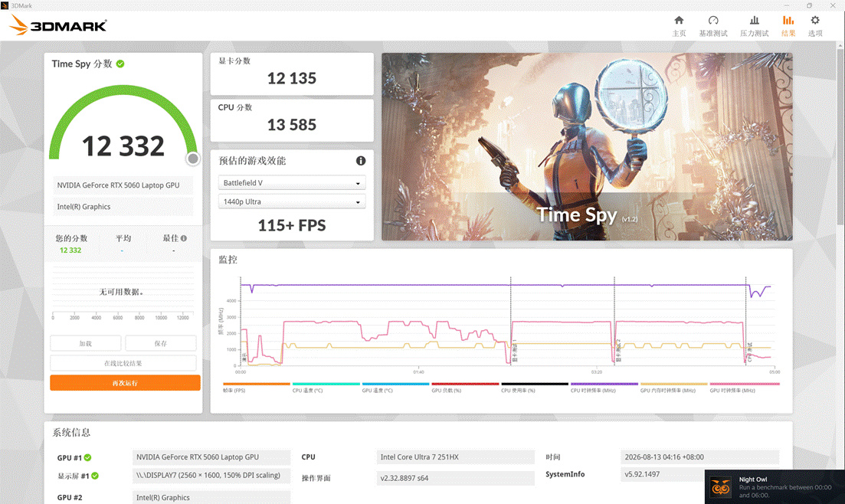The width and height of the screenshot is (845, 504).
Task: Click the 保存 save button
Action: point(161,343)
